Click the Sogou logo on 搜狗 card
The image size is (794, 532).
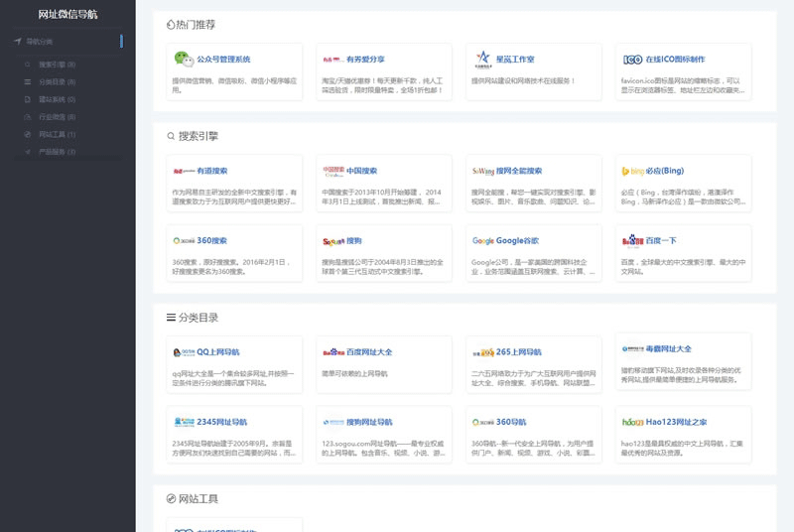(333, 241)
